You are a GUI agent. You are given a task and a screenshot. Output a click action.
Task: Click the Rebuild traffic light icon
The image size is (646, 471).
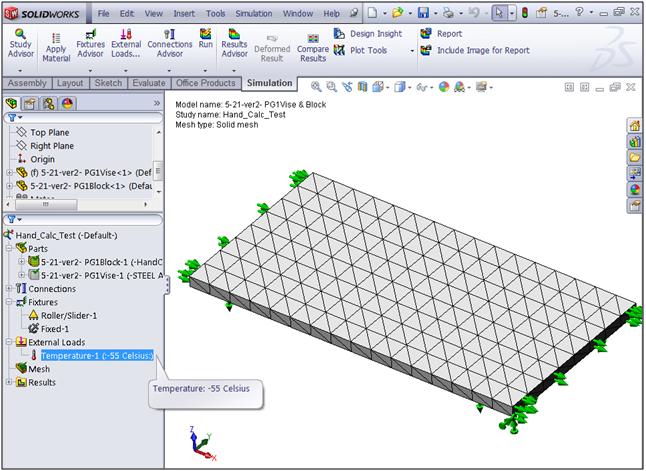[x=524, y=13]
